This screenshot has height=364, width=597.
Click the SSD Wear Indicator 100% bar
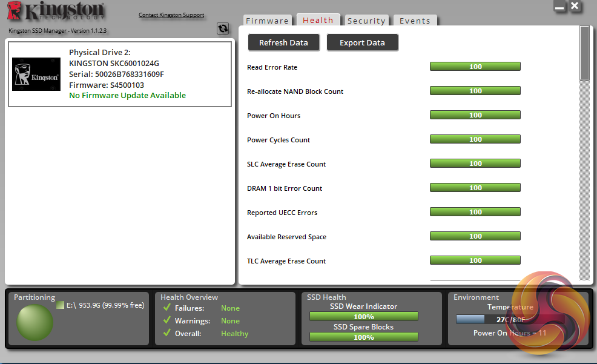364,316
